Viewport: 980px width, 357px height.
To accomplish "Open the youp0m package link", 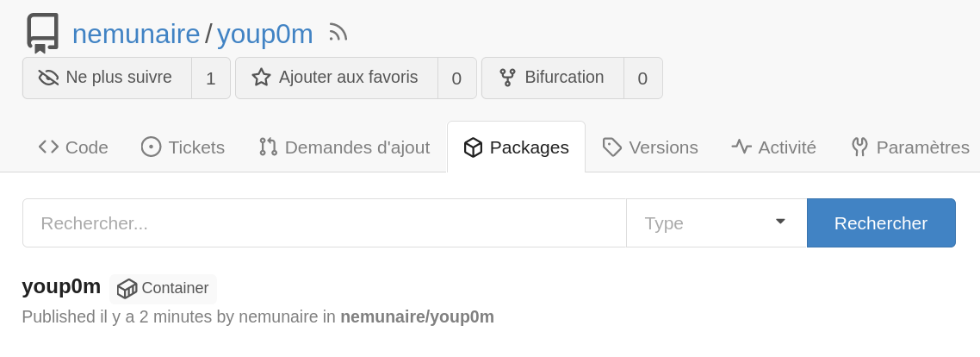I will click(x=61, y=286).
